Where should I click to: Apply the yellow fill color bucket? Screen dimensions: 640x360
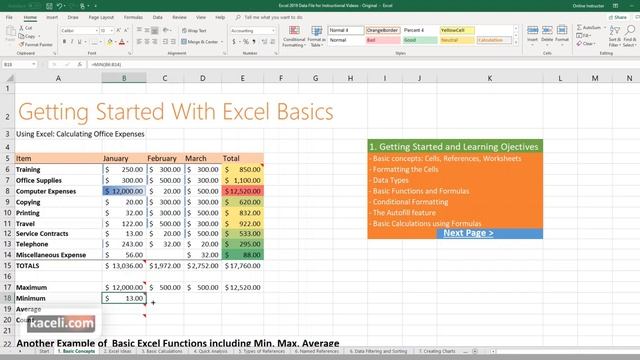point(109,42)
